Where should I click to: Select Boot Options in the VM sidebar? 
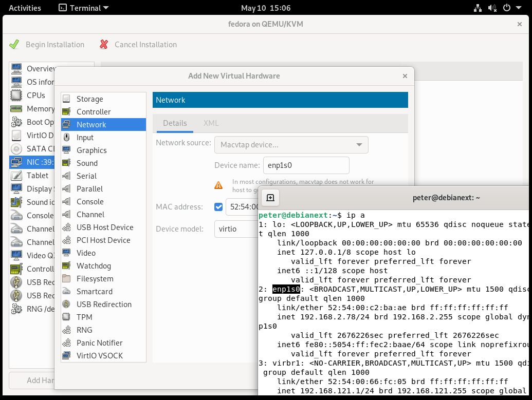pyautogui.click(x=32, y=122)
